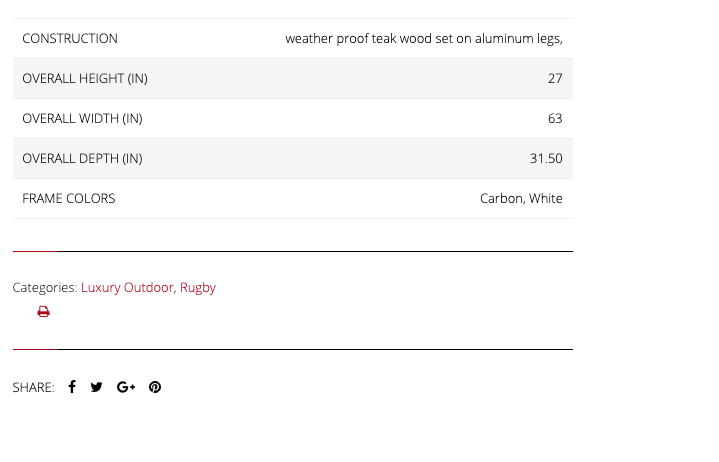Select the CONSTRUCTION row label
The image size is (719, 462).
click(70, 38)
